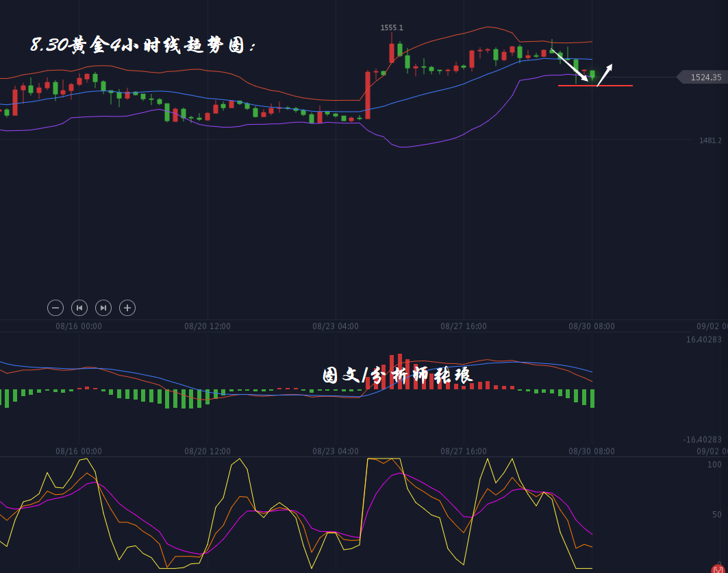Click 08/30 08:00 label below MACD panel
The image size is (728, 573).
tap(592, 451)
